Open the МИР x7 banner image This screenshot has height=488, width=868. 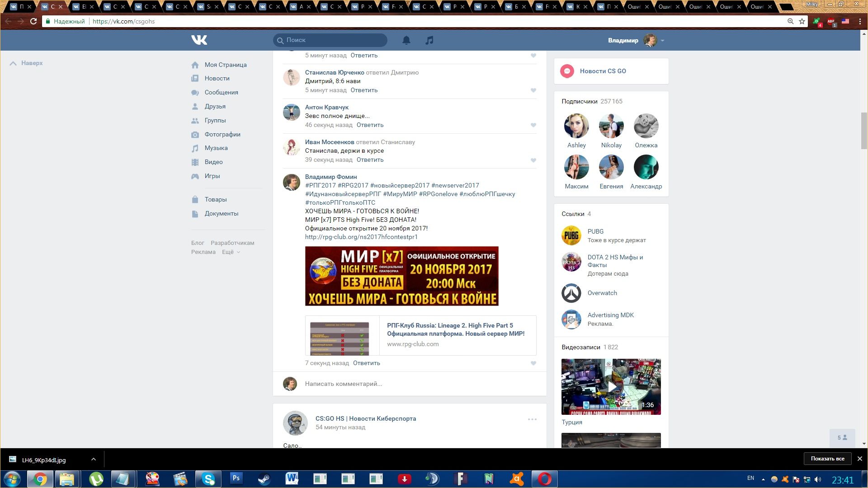pyautogui.click(x=401, y=276)
